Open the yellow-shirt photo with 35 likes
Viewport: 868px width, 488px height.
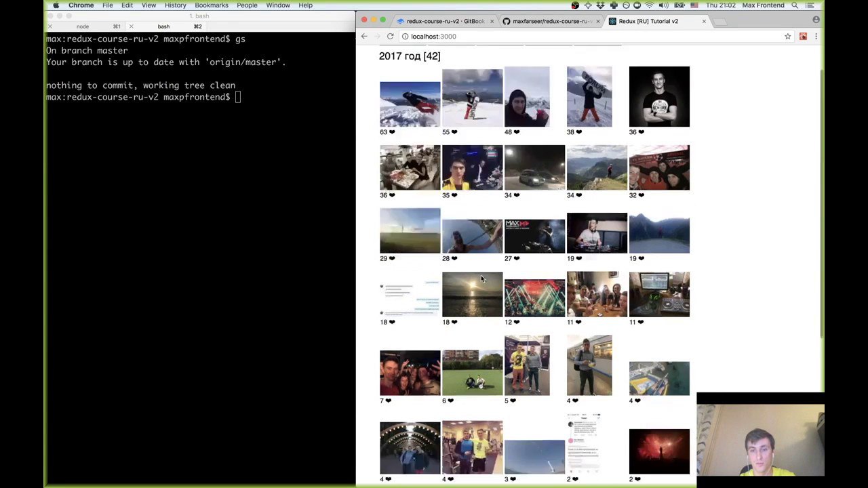(x=472, y=167)
